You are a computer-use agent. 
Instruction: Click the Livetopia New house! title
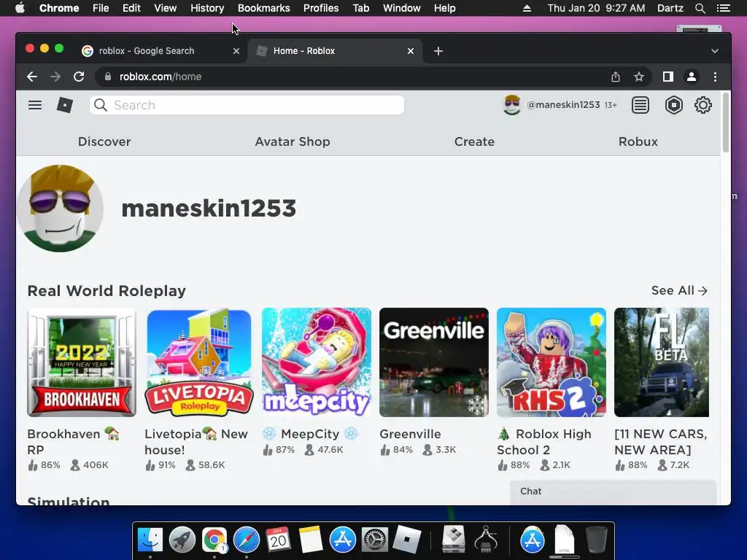[196, 441]
